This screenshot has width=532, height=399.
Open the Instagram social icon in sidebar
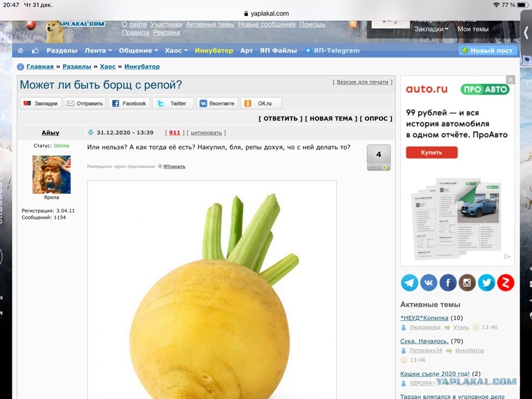tap(467, 283)
